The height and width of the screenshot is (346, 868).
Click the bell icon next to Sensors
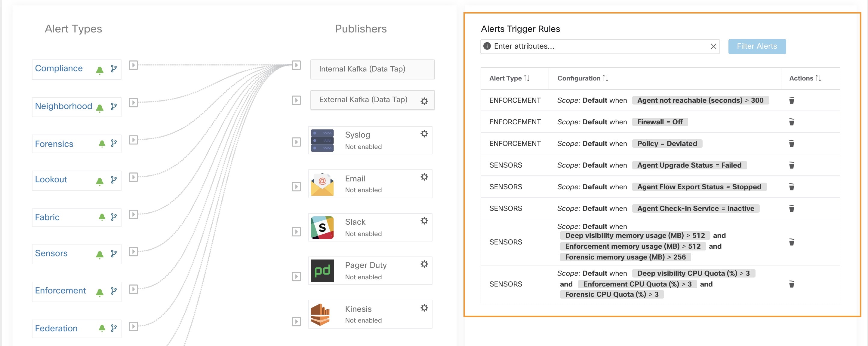point(100,254)
